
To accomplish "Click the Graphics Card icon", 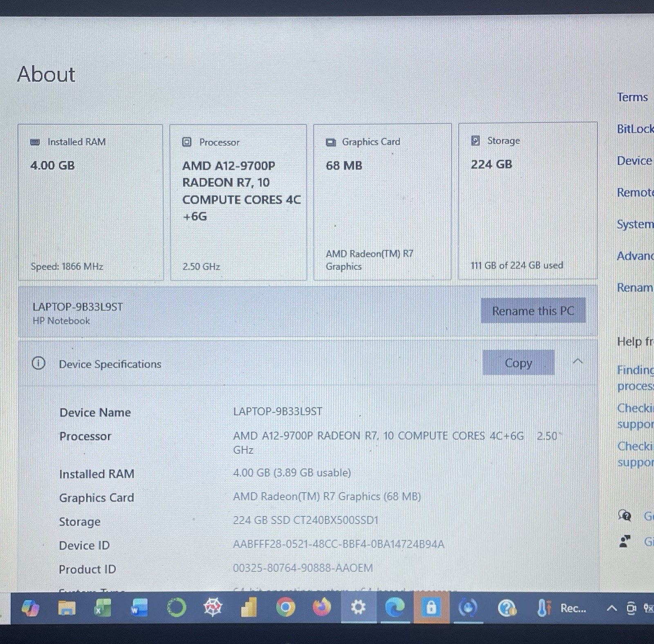I will [331, 142].
